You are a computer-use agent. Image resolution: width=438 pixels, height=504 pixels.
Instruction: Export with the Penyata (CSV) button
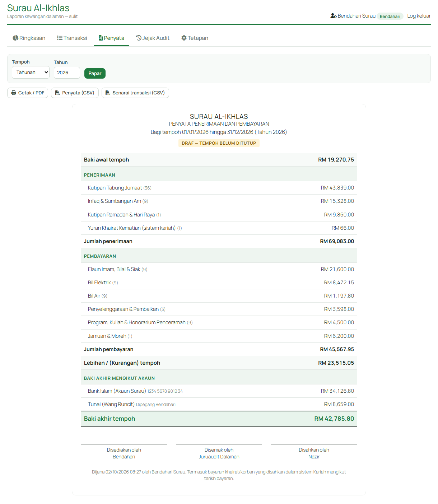(x=75, y=93)
